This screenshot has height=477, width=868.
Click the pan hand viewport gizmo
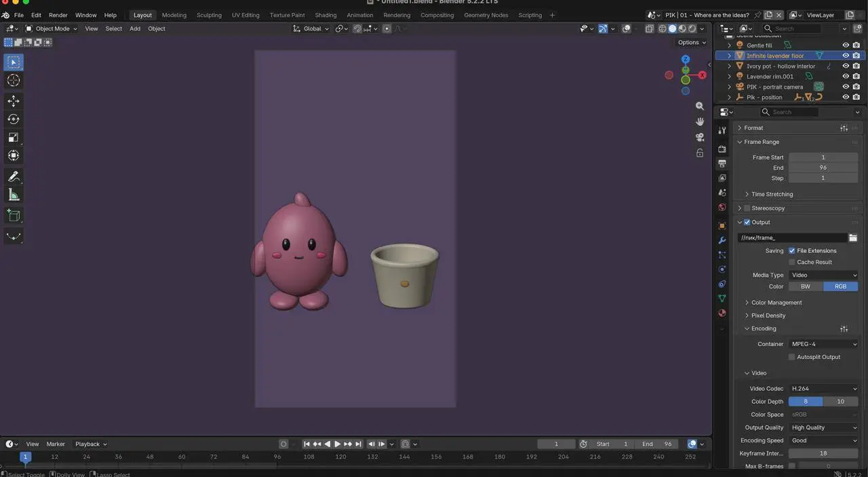pos(700,121)
